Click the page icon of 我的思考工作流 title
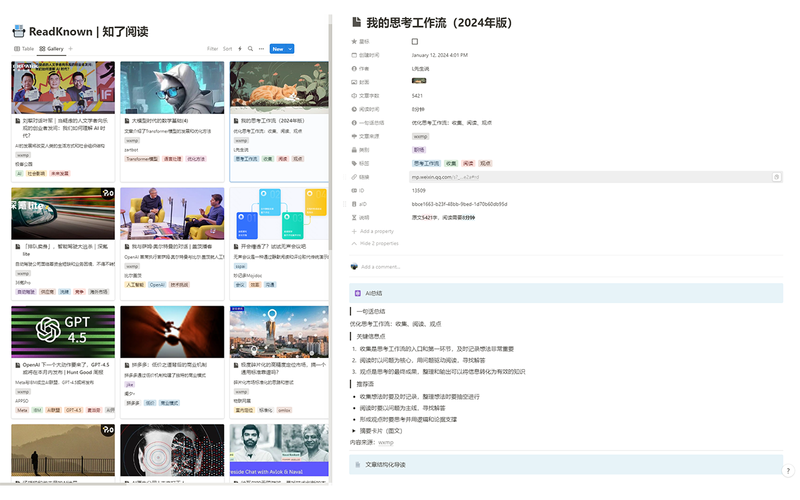Image resolution: width=800 pixels, height=500 pixels. 357,22
